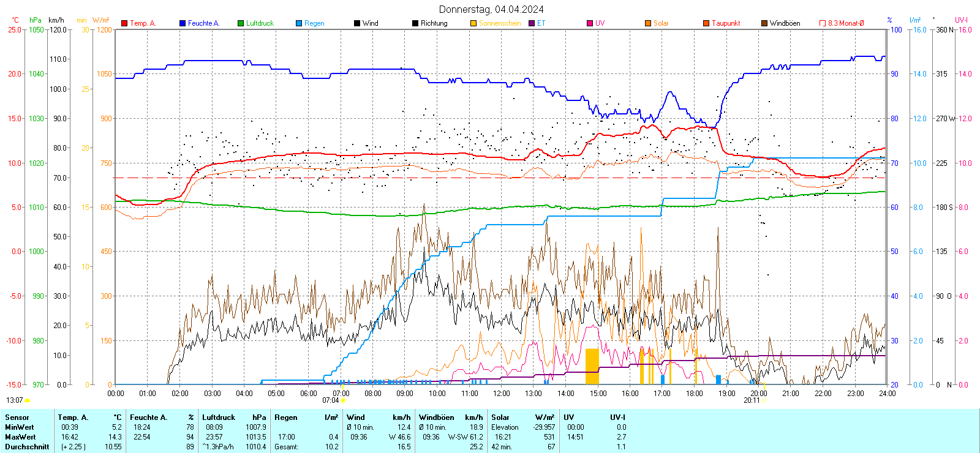Click the yellow Sonnenschein legend marker

473,23
